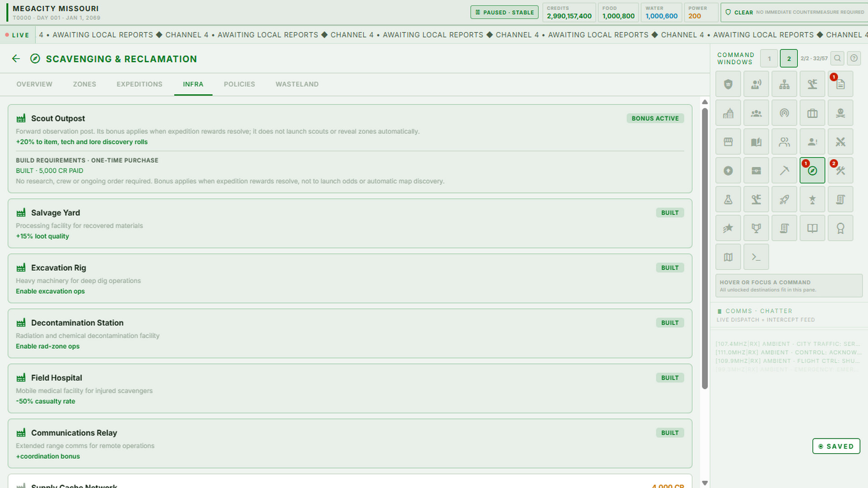
Task: Open the shield crown command window
Action: [x=728, y=84]
